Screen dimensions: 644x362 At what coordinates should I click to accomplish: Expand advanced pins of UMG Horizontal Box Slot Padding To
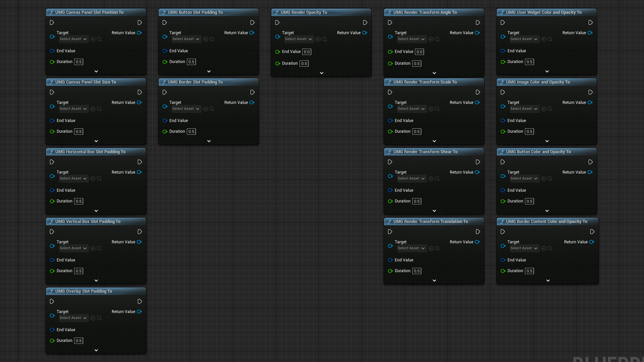(x=96, y=211)
